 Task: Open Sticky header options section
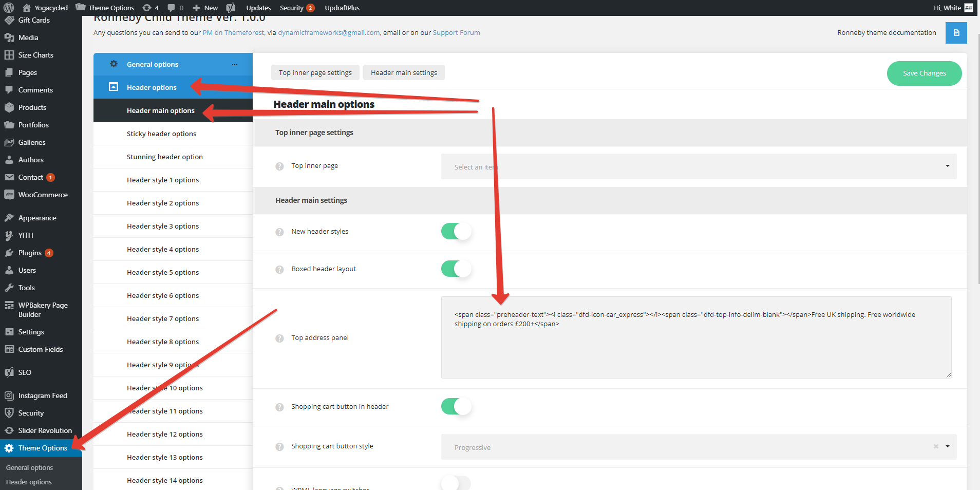pos(161,134)
